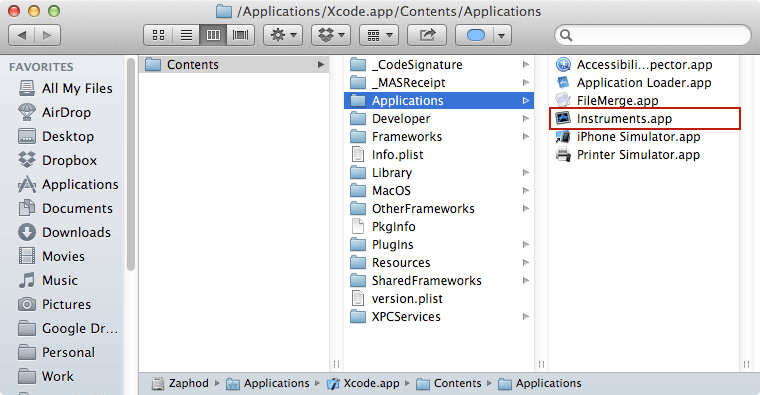Select the PlugIns folder

439,244
